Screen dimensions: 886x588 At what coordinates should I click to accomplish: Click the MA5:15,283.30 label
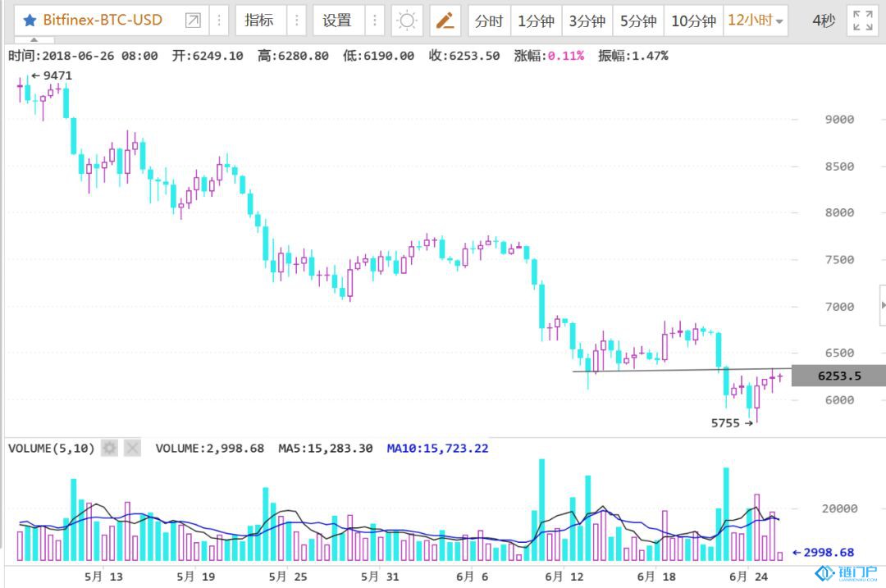pyautogui.click(x=326, y=449)
